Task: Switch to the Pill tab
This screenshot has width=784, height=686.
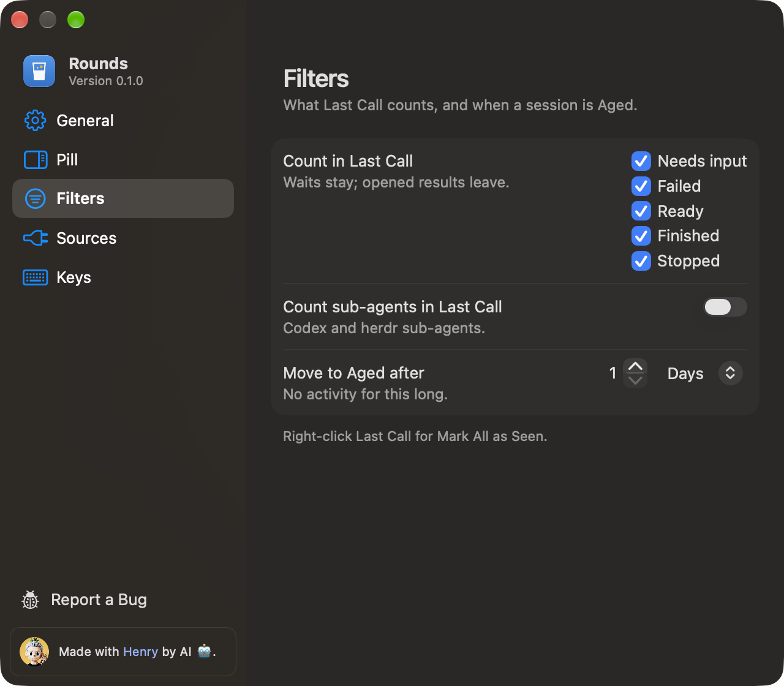Action: click(123, 160)
